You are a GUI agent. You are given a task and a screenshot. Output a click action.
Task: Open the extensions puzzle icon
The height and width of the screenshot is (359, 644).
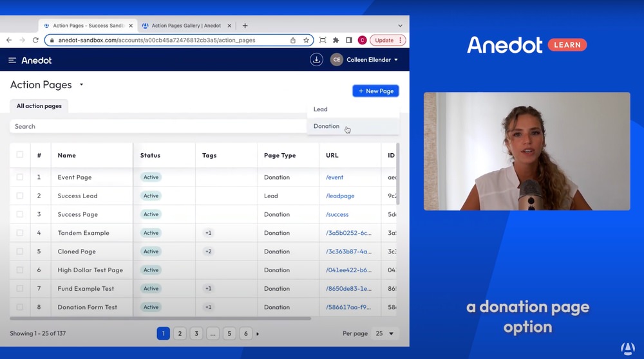(x=336, y=40)
